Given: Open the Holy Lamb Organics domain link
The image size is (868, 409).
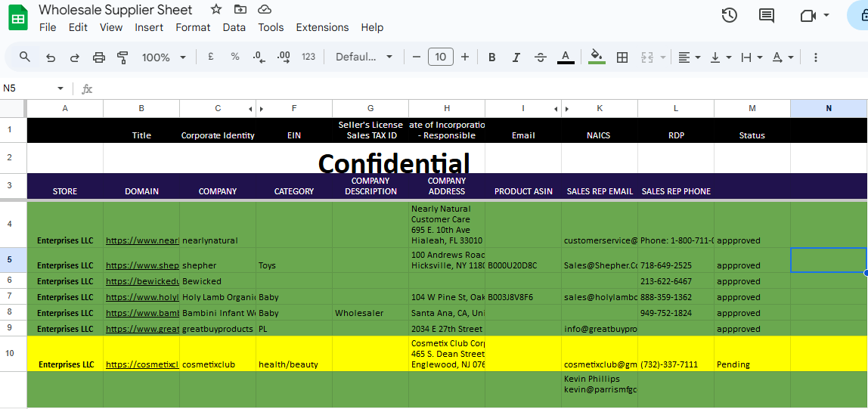Looking at the screenshot, I should coord(142,297).
